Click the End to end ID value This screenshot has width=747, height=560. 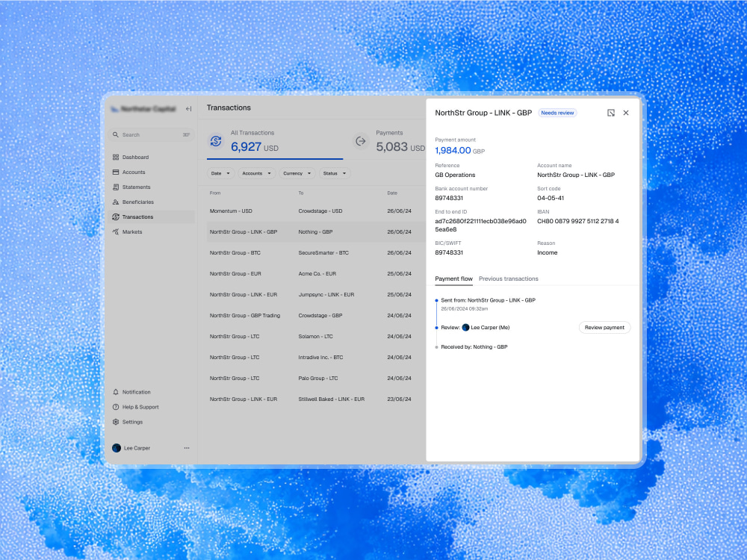pos(480,225)
